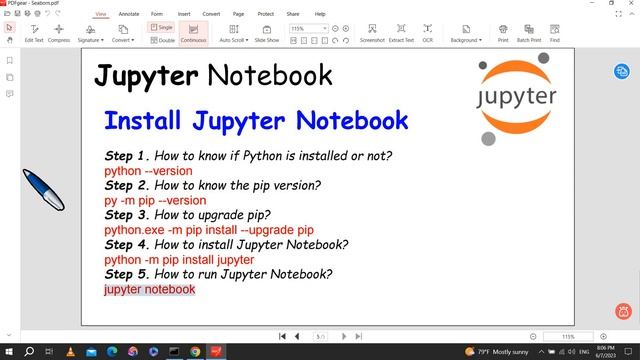The image size is (640, 360).
Task: Open the Find tool
Action: click(555, 33)
